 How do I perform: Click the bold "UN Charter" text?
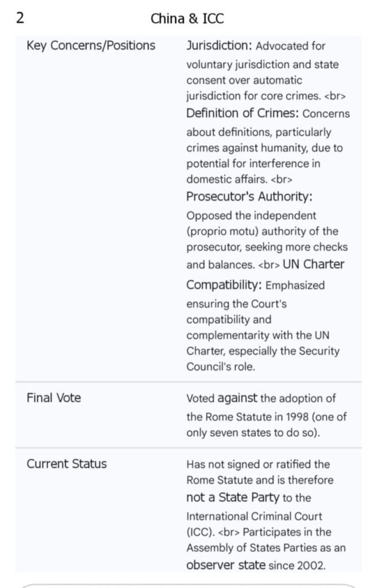tap(313, 264)
